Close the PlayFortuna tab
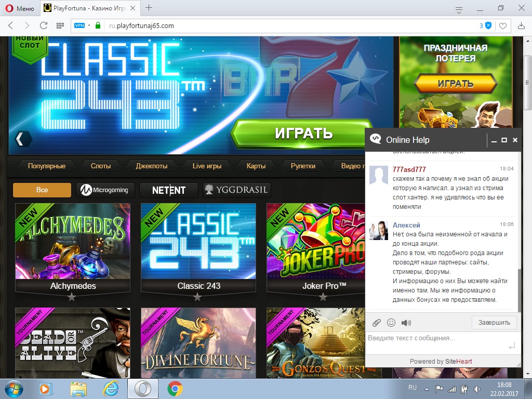The height and width of the screenshot is (399, 532). (133, 8)
